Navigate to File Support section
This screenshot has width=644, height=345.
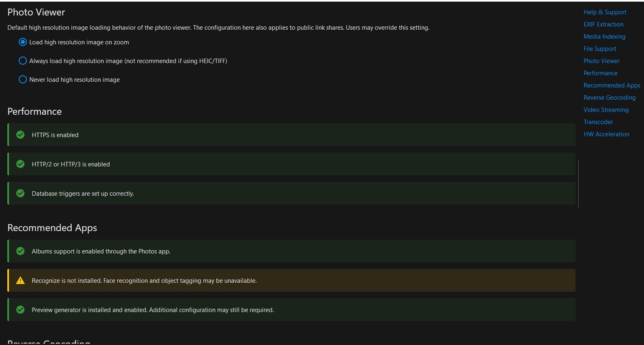600,49
